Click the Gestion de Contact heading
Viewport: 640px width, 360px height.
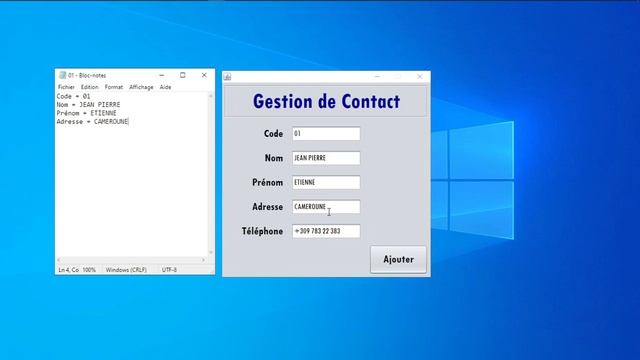tap(326, 101)
